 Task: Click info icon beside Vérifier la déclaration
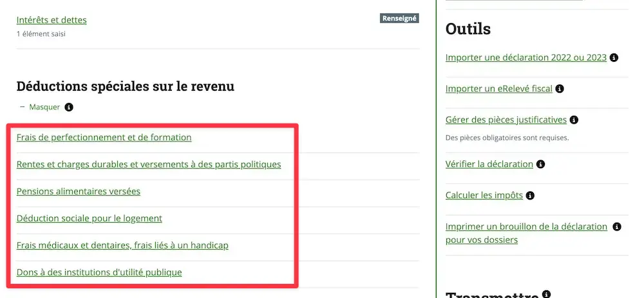[541, 164]
